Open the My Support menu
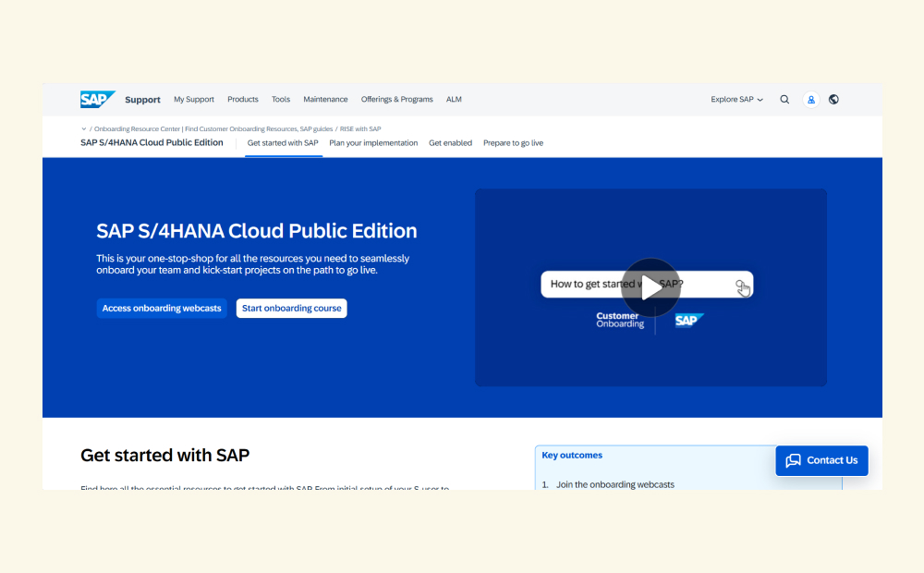The width and height of the screenshot is (924, 573). tap(194, 99)
